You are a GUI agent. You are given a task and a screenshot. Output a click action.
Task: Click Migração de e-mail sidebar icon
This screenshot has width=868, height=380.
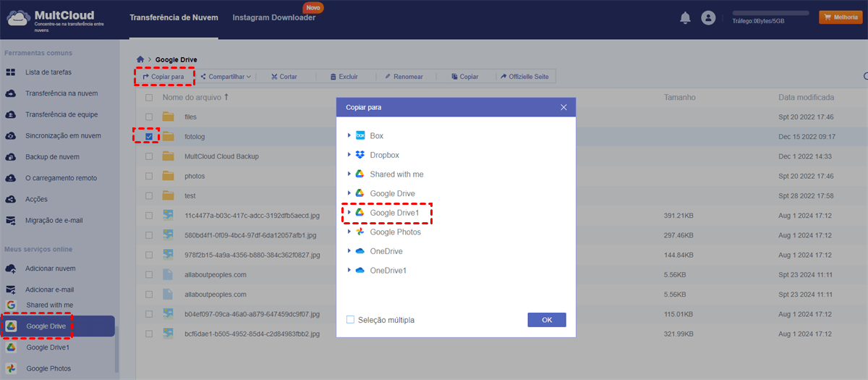click(x=11, y=220)
